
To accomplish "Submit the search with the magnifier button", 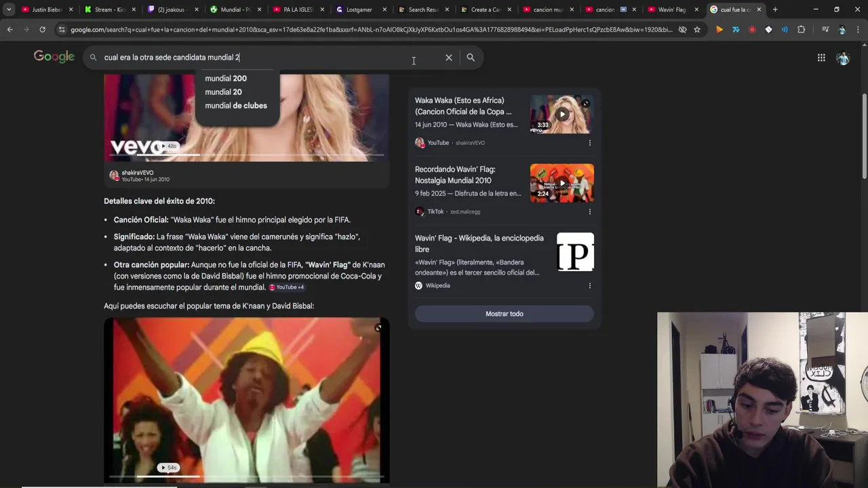I will [x=471, y=58].
